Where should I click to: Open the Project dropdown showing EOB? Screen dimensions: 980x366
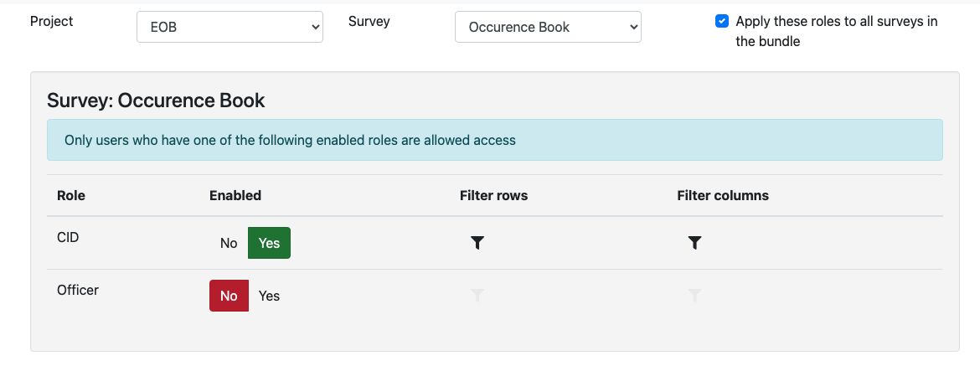point(230,27)
